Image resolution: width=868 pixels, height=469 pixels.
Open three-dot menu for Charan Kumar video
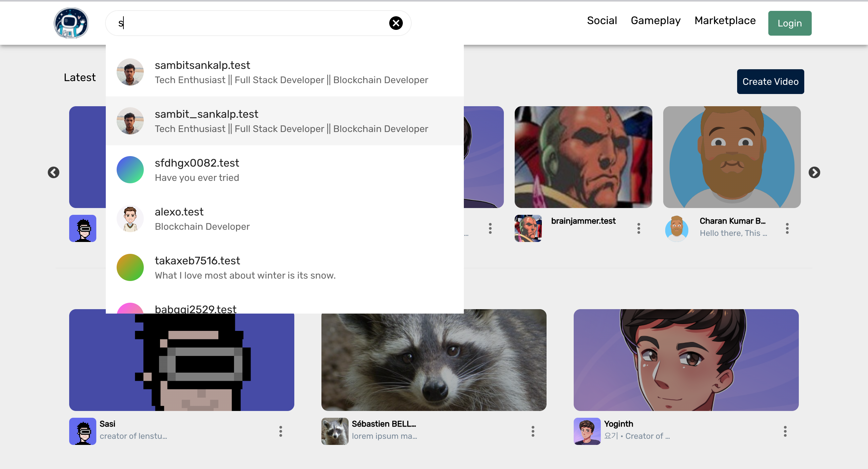(787, 228)
